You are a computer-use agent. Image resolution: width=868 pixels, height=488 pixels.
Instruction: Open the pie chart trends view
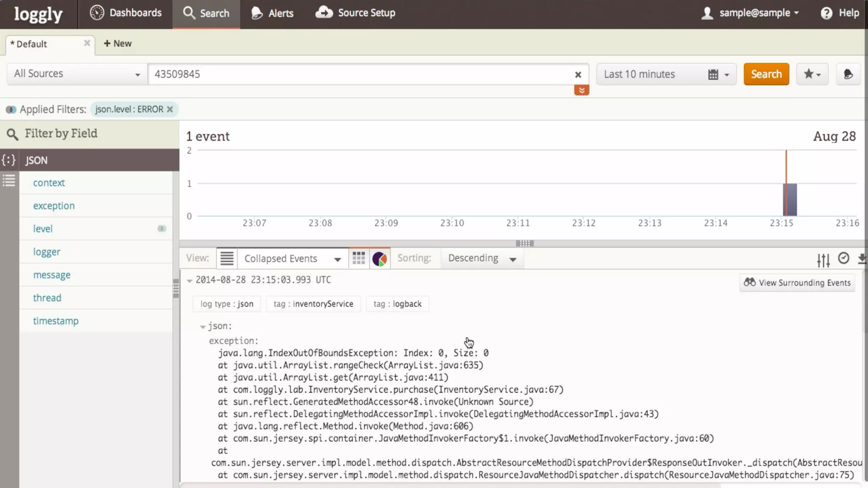[379, 258]
